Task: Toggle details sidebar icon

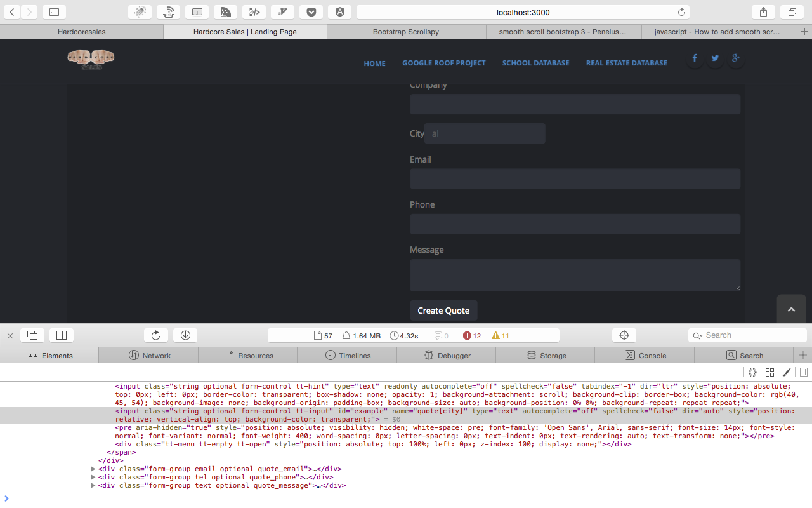Action: click(x=803, y=373)
